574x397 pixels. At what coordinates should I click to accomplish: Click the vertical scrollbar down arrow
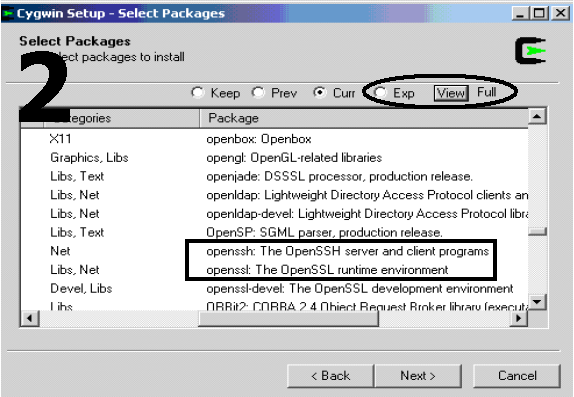[x=537, y=302]
